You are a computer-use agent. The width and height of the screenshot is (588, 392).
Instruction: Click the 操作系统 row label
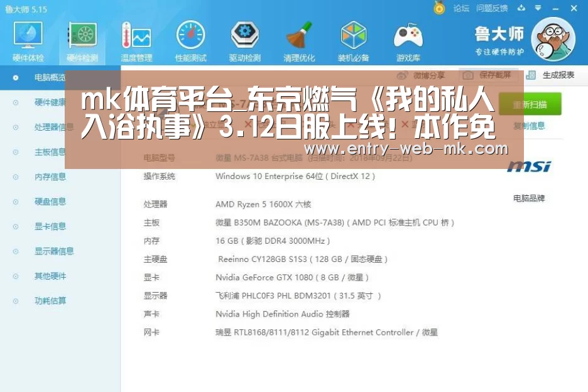pyautogui.click(x=160, y=177)
